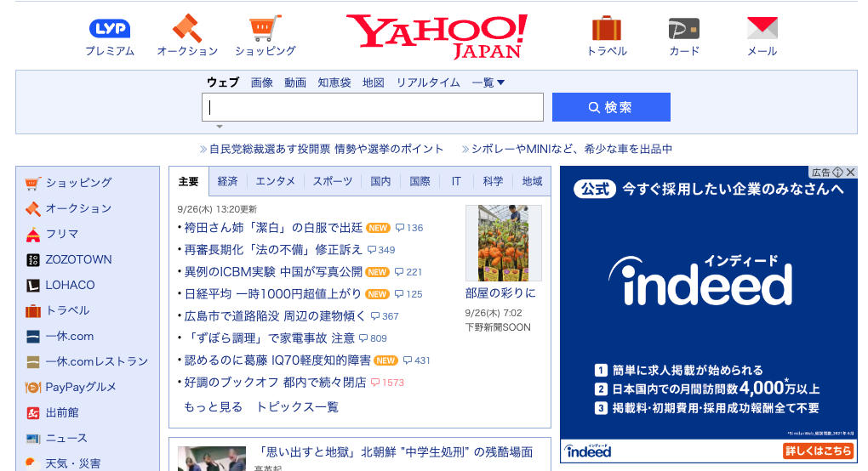Click the ad info icon on Indeed banner

[x=838, y=173]
